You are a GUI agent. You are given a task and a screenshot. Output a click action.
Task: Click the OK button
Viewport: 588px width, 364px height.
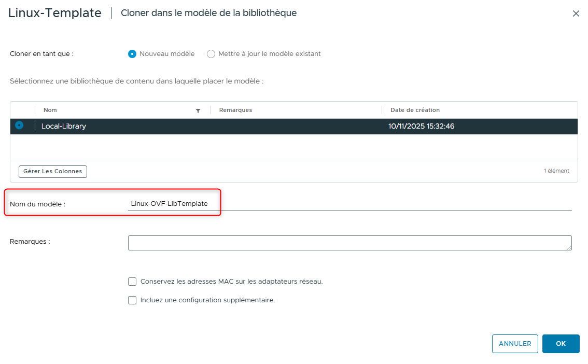(x=561, y=343)
